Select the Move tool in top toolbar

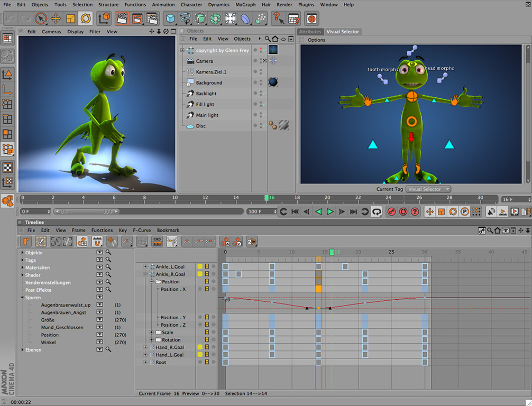pyautogui.click(x=56, y=19)
